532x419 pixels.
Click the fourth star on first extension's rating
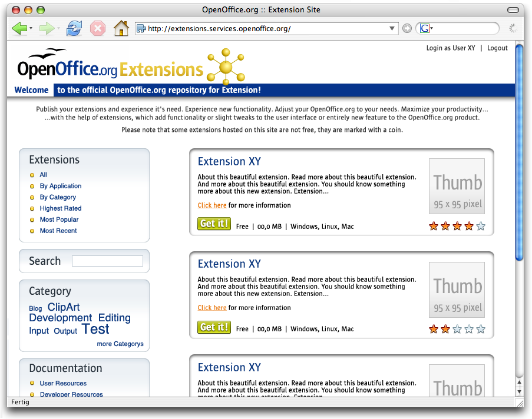click(469, 226)
